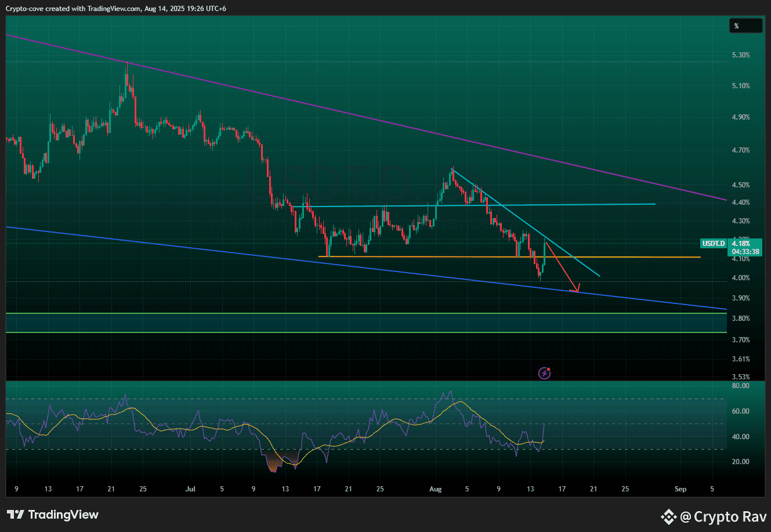Click the % price scale unit button
Screen dimensions: 771x532
745,26
